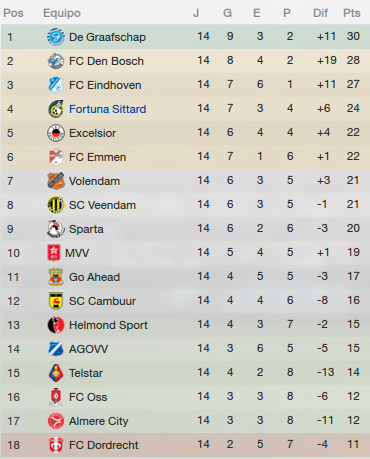
Task: Open the Fortuna Sittard team link
Action: click(108, 109)
